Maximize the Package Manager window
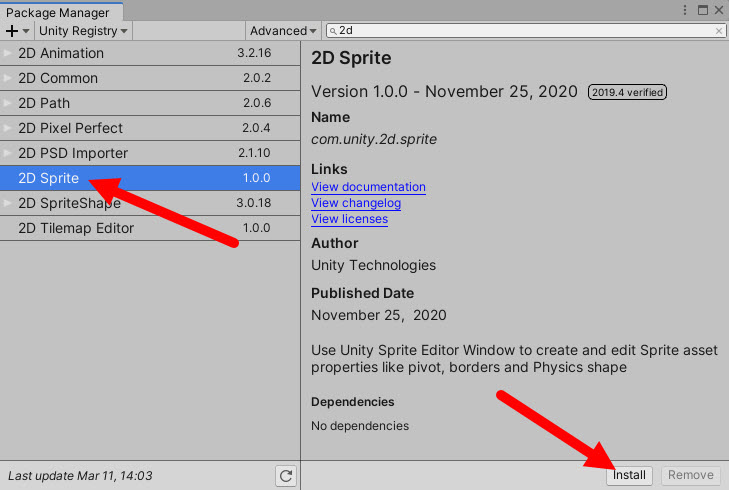Screen dimensions: 729x490 click(702, 10)
